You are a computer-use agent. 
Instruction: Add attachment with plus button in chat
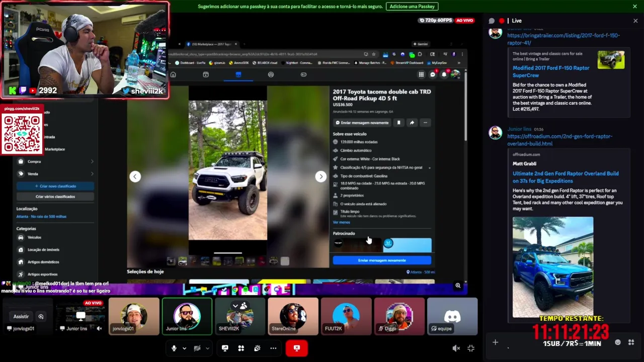coord(495,342)
